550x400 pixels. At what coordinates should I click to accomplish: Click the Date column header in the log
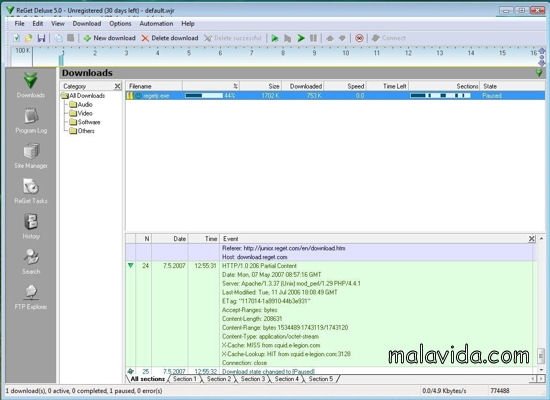click(170, 239)
